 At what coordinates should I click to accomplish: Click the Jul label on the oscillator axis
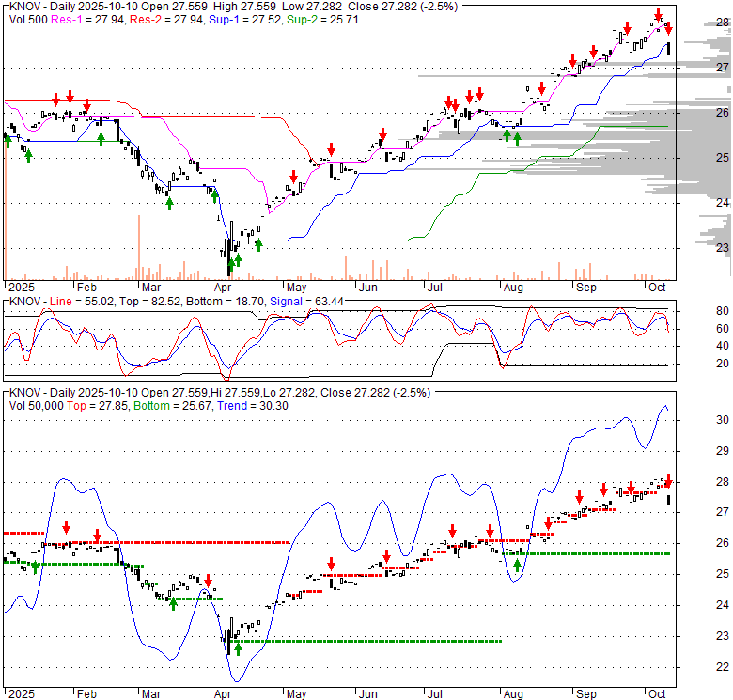pos(435,388)
